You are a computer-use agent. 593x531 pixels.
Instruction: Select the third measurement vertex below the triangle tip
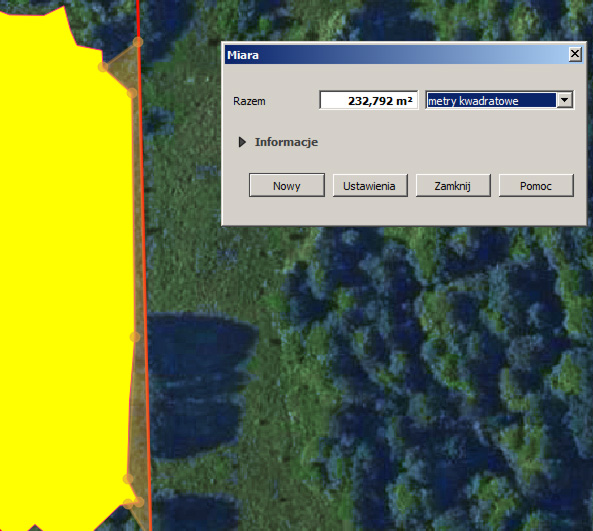coord(131,93)
